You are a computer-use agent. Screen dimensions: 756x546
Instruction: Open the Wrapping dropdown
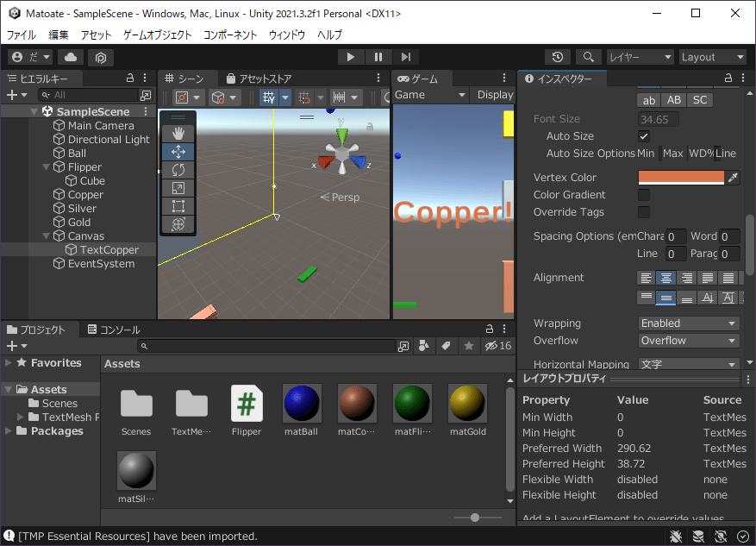click(x=689, y=323)
